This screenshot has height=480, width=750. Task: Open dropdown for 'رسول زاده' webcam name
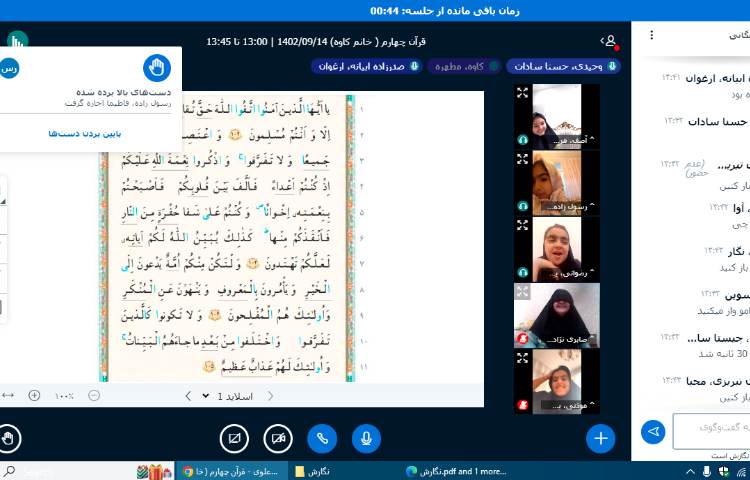(x=570, y=207)
